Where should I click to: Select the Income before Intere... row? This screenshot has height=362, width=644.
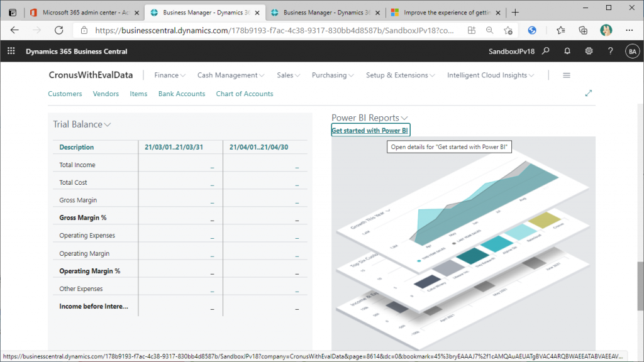point(180,306)
